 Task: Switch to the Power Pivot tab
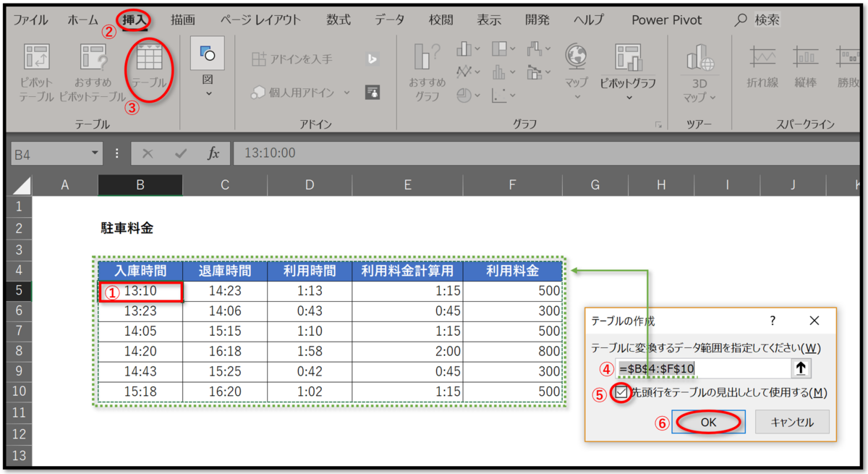666,20
